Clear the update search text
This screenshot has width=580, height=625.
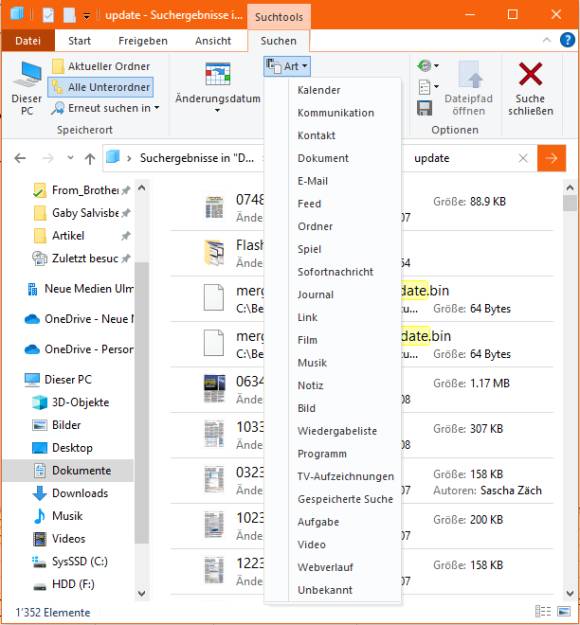click(523, 158)
